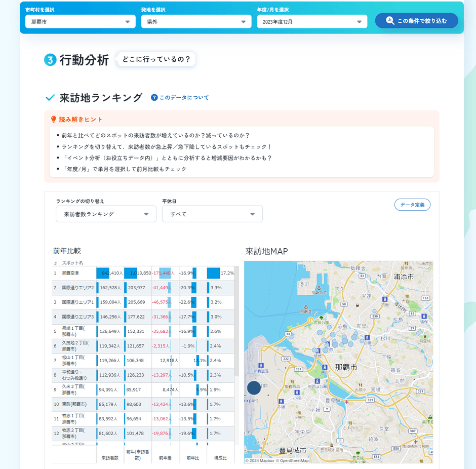This screenshot has height=469, width=476.
Task: Open the 市町村を選択 dropdown showing 那覇市
Action: pos(80,21)
